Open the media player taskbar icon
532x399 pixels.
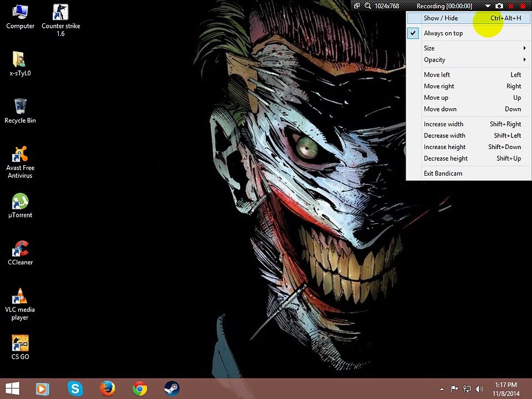coord(43,388)
